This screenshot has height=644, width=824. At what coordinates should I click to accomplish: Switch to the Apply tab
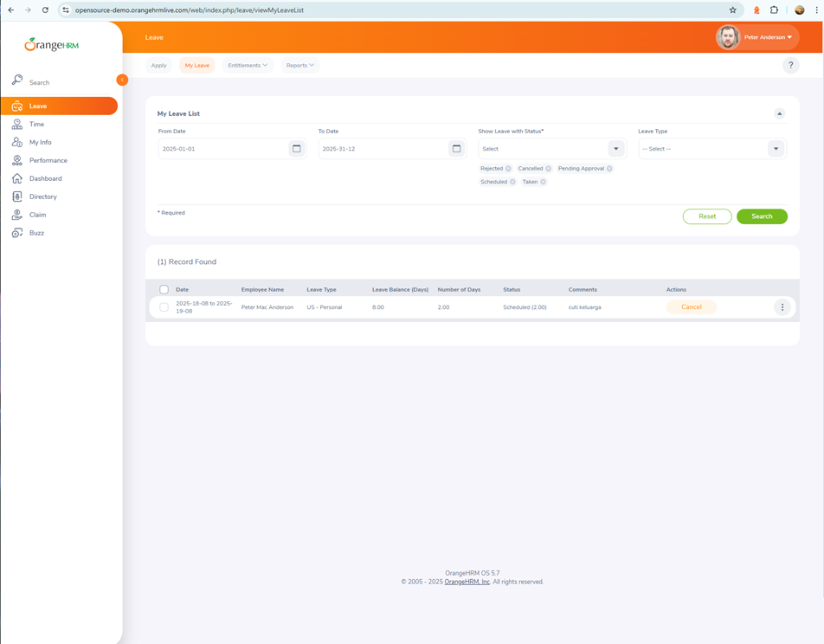158,66
